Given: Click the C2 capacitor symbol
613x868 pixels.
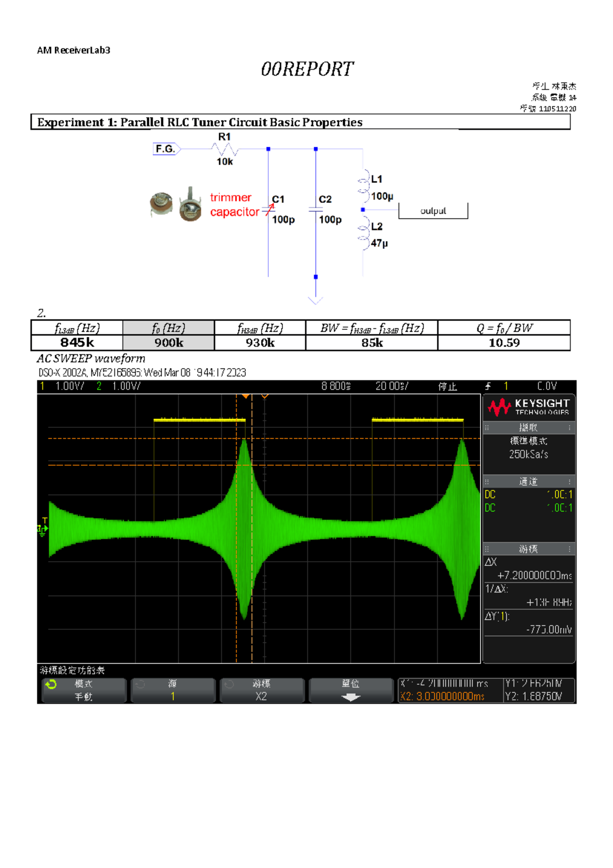Looking at the screenshot, I should [x=316, y=210].
